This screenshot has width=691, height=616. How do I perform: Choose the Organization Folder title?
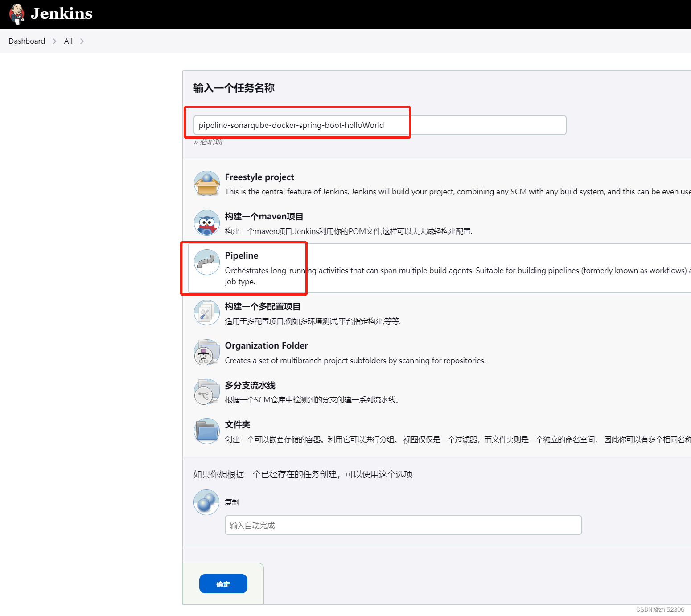coord(267,345)
